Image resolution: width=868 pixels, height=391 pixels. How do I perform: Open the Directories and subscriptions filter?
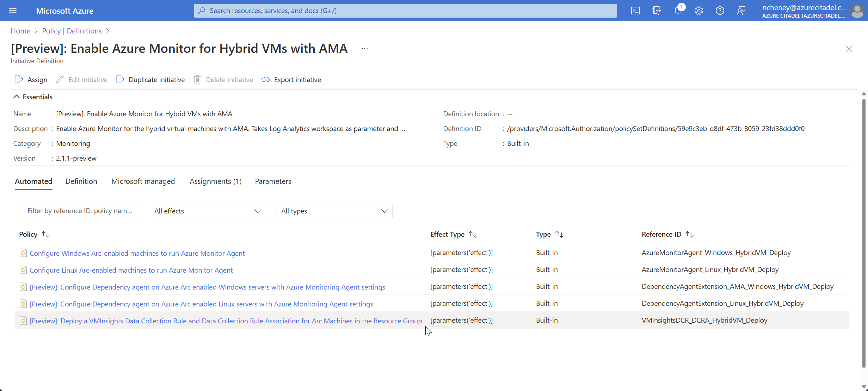(x=657, y=11)
